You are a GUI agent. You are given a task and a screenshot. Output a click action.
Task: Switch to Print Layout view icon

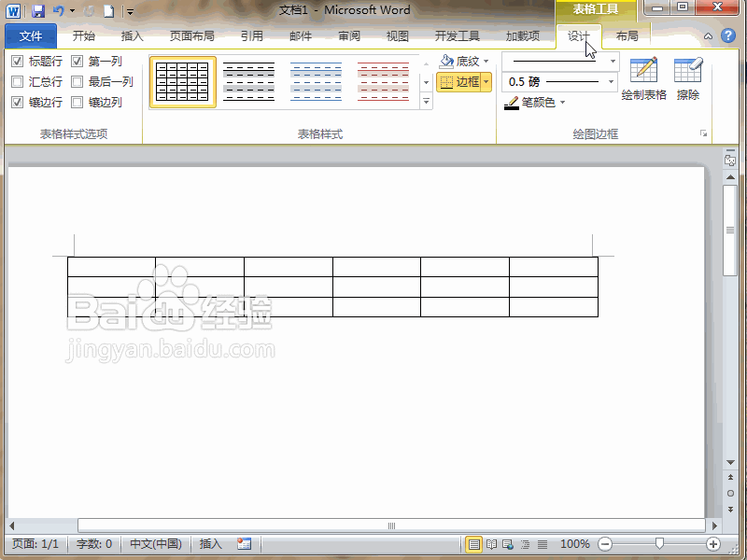pyautogui.click(x=473, y=544)
